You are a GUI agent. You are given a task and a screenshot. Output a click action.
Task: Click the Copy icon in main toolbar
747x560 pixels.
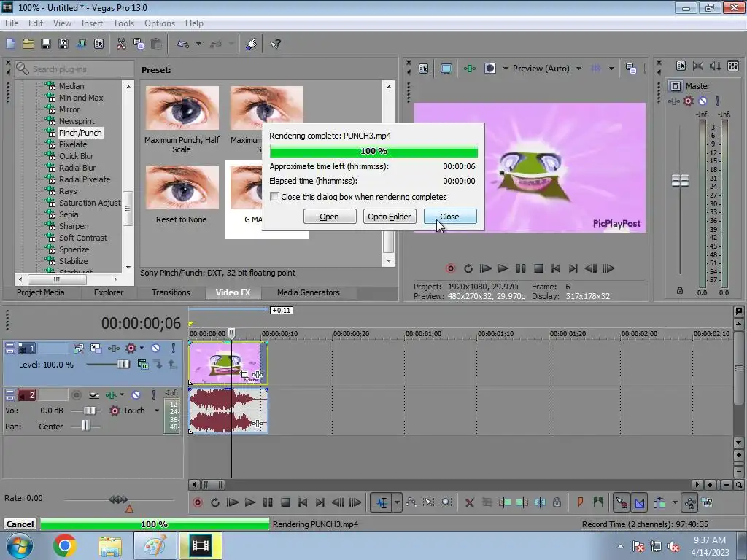pyautogui.click(x=139, y=44)
